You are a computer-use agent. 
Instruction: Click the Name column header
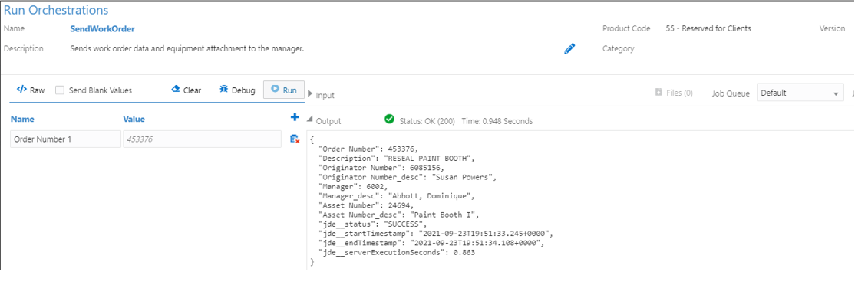22,119
